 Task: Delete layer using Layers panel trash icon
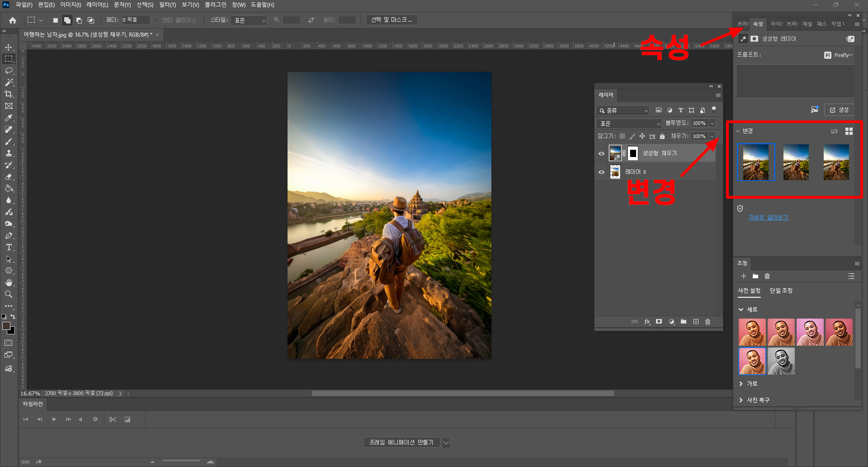[708, 322]
